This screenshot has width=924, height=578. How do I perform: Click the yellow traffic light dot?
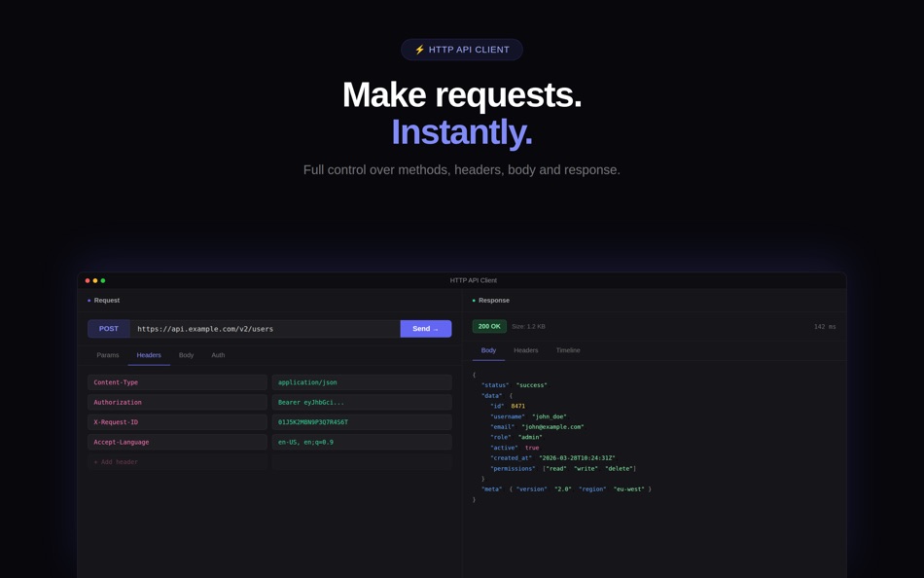click(x=95, y=279)
